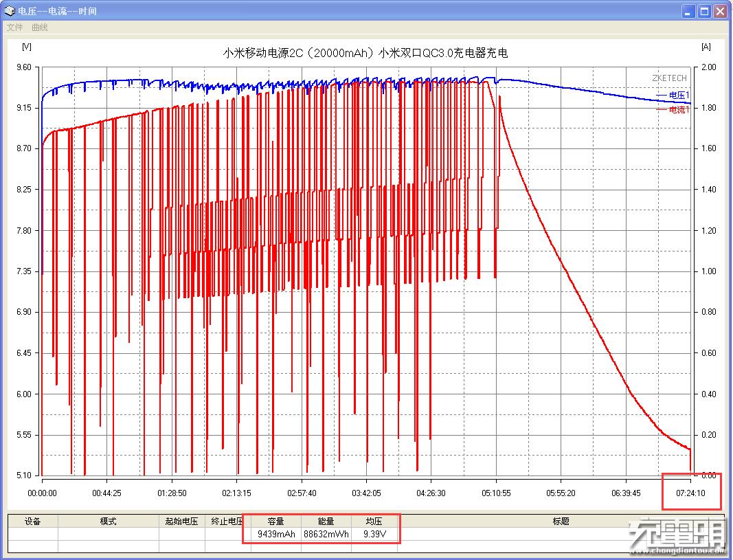Image resolution: width=733 pixels, height=560 pixels.
Task: Click the 03:42:05 time axis label
Action: pyautogui.click(x=366, y=493)
